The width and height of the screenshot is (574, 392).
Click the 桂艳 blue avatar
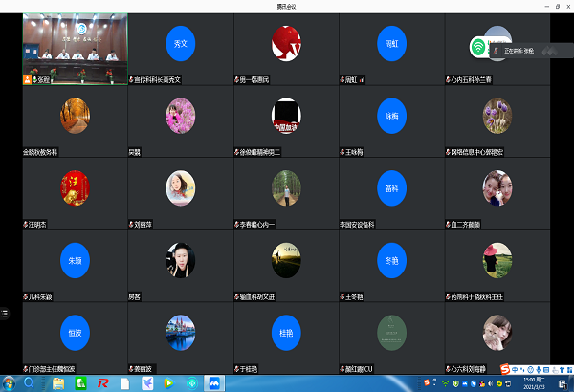pos(285,332)
